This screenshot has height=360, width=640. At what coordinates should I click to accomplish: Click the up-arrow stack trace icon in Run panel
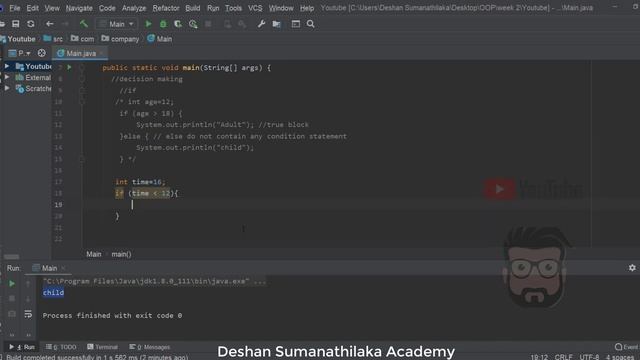(28, 284)
